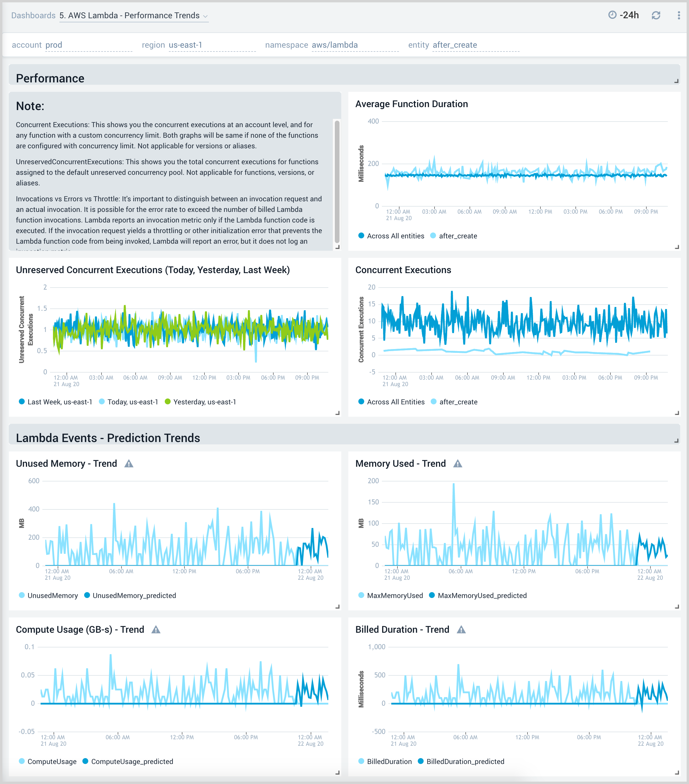Click the warning icon on Billed Duration - Trend

(461, 629)
